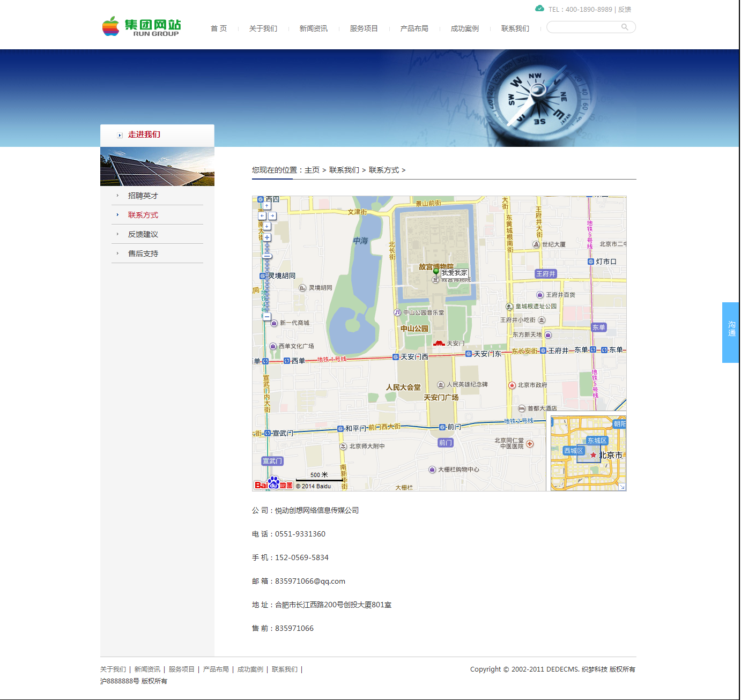Screen dimensions: 741x700
Task: Open 售后支持 sidebar link
Action: pos(143,254)
